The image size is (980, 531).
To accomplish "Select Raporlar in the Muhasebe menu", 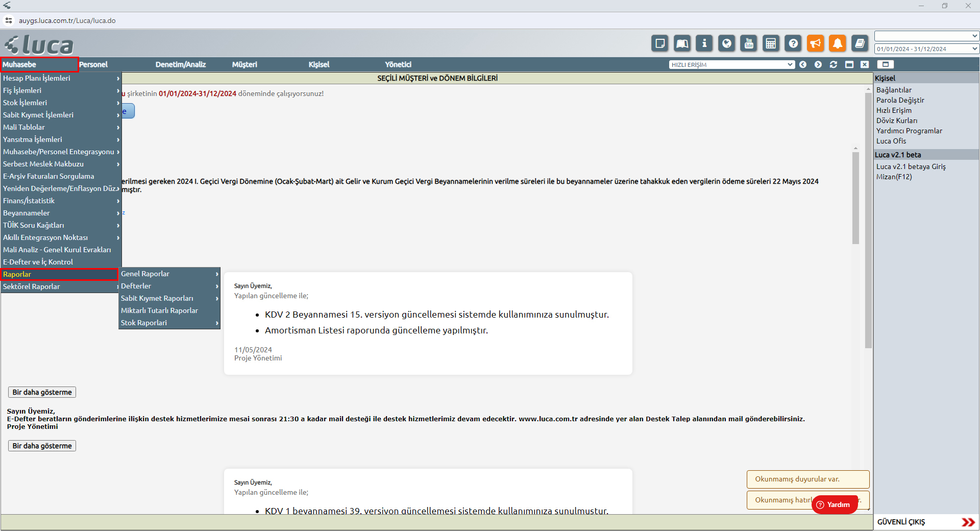I will (x=60, y=274).
